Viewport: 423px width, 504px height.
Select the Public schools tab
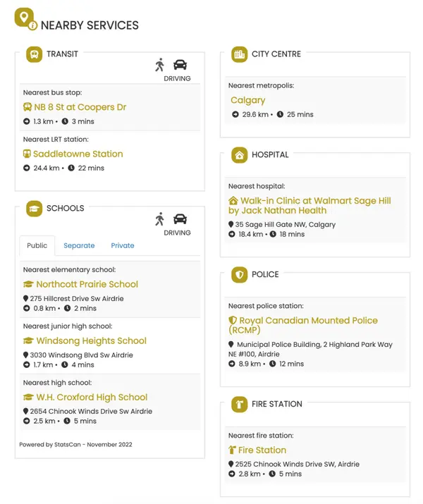click(37, 245)
